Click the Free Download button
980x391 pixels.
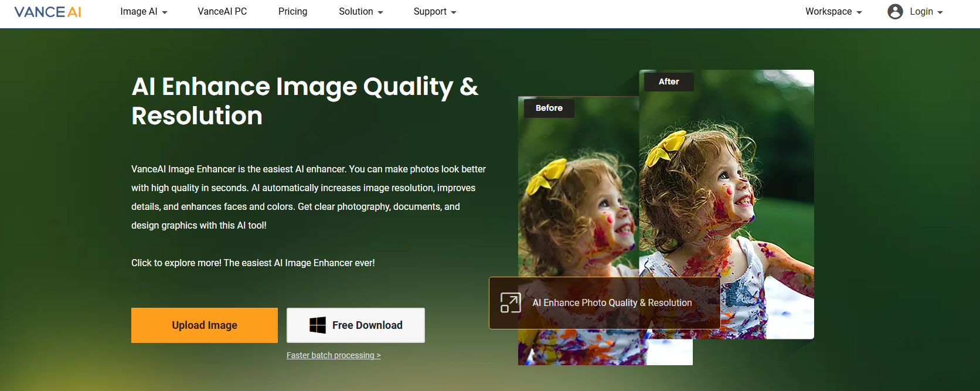tap(356, 325)
